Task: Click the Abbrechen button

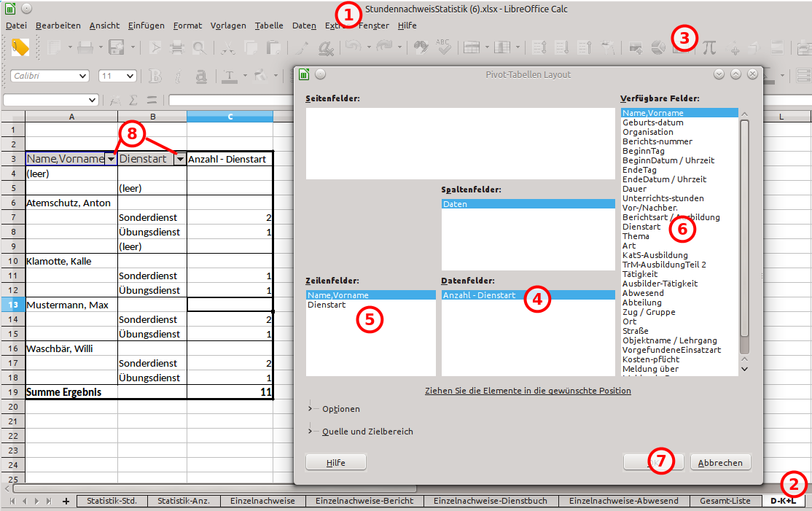Action: tap(720, 462)
